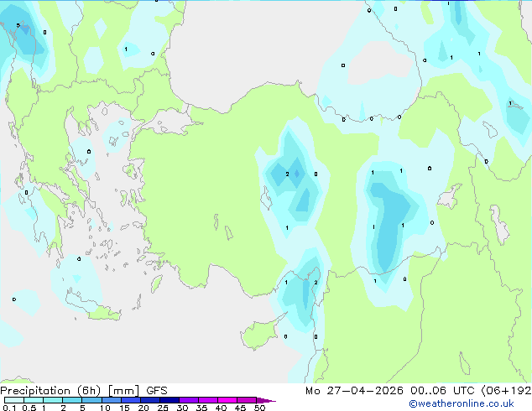Image resolution: width=532 pixels, height=411 pixels.
Task: Click the 2–5 mm legend color swatch
Action: click(72, 400)
